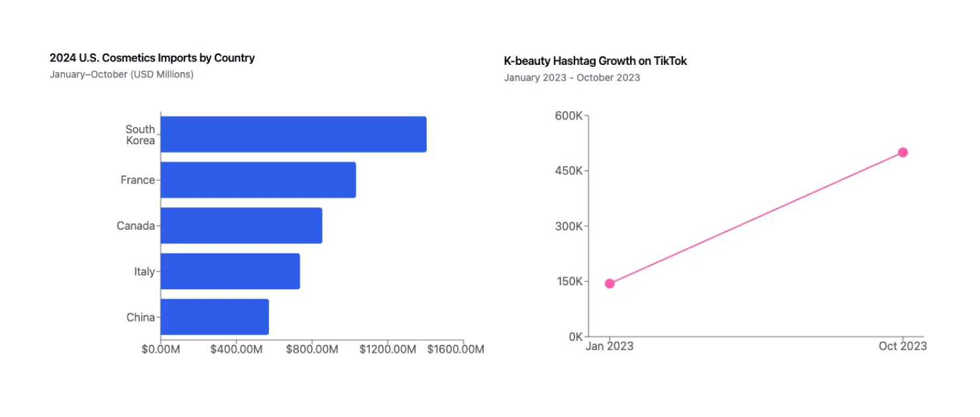Select the Oct 2023 data point
980x417 pixels.
pyautogui.click(x=902, y=152)
